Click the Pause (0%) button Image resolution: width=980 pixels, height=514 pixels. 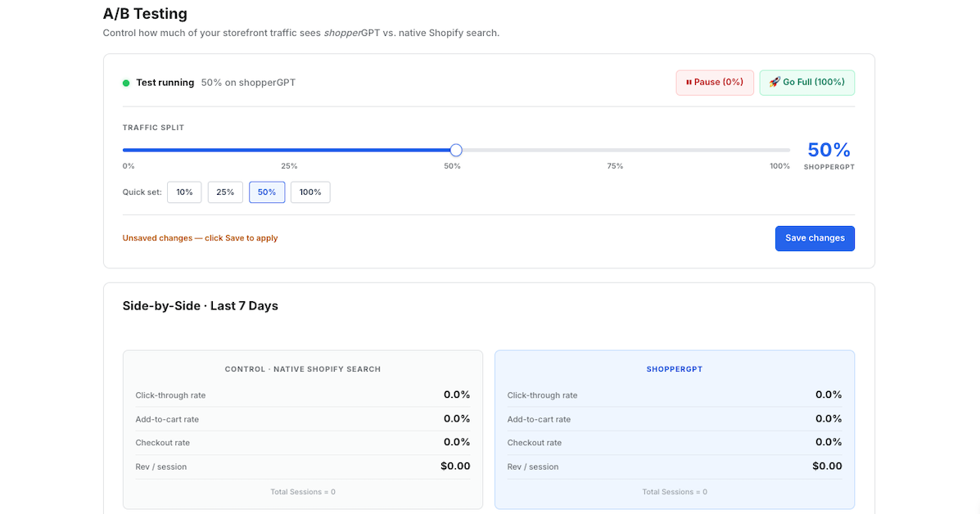click(715, 83)
